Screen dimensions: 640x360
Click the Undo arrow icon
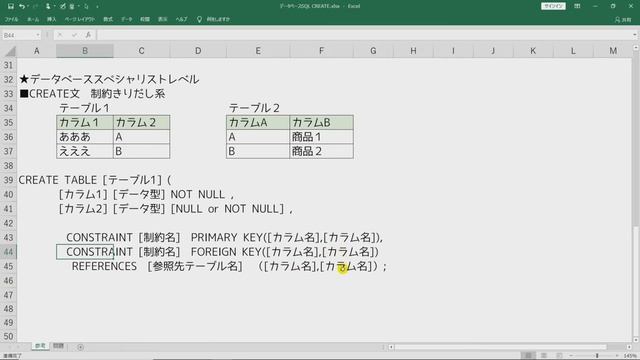point(21,6)
